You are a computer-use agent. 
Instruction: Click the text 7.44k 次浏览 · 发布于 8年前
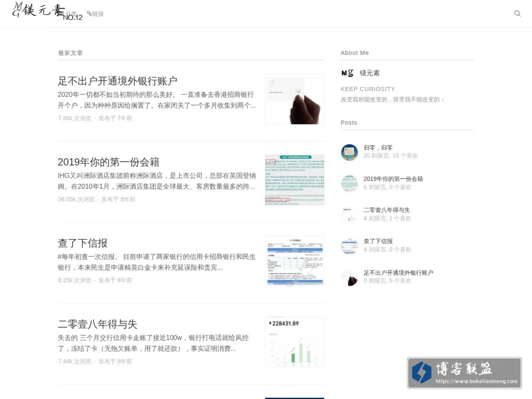95,361
